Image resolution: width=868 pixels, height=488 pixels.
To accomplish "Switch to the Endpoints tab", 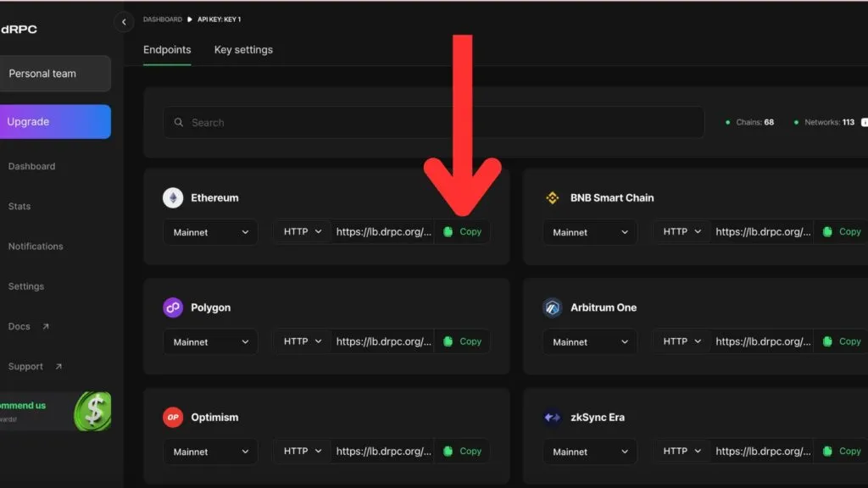I will (167, 50).
